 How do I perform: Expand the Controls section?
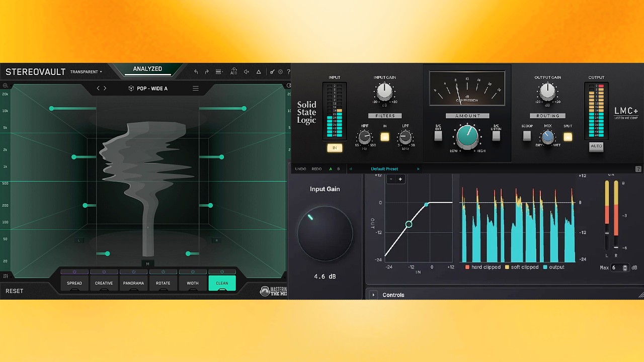[373, 295]
